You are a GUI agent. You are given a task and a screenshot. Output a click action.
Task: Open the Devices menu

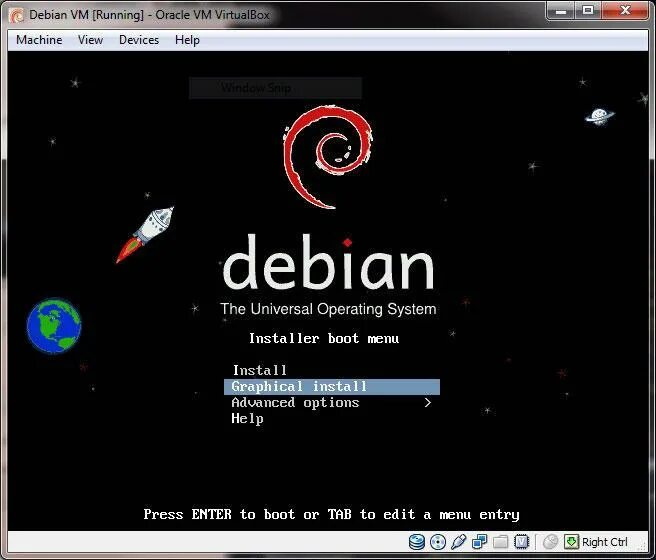click(139, 40)
